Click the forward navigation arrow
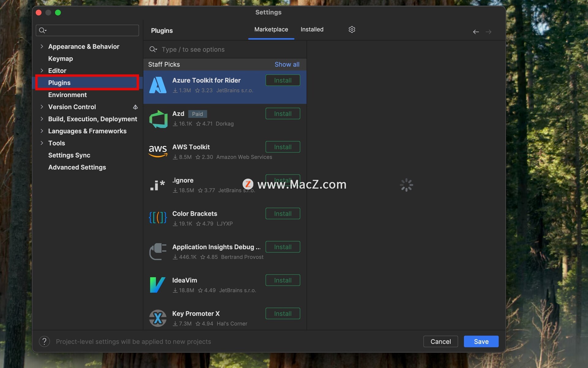588x368 pixels. 488,32
